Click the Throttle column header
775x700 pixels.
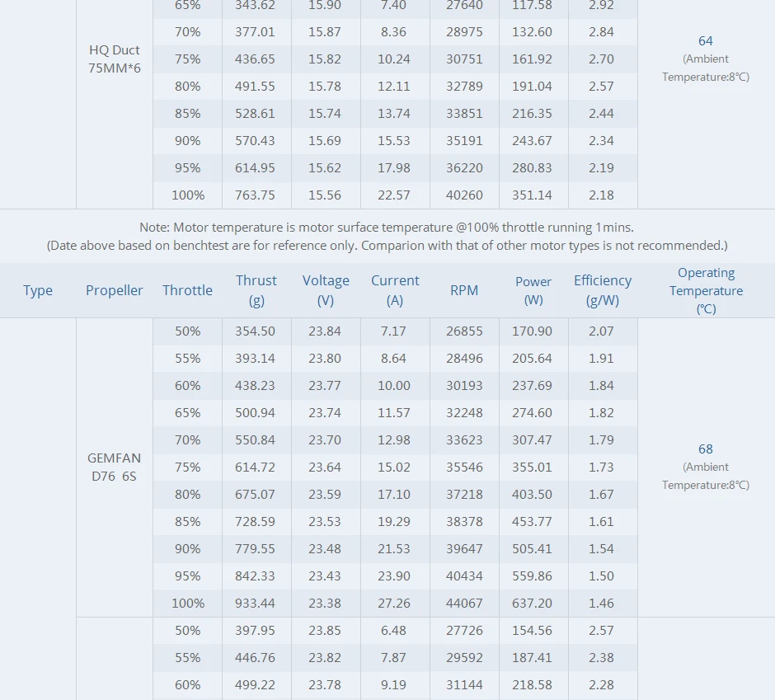pos(187,290)
